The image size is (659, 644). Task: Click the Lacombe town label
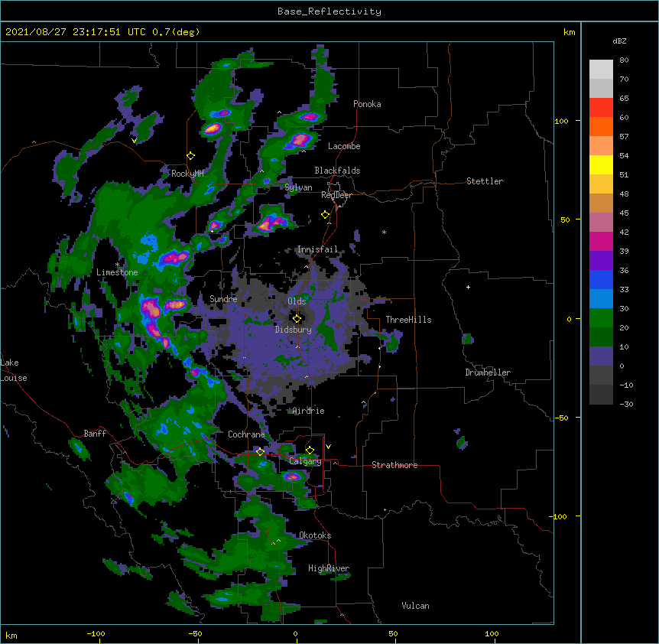tap(344, 146)
